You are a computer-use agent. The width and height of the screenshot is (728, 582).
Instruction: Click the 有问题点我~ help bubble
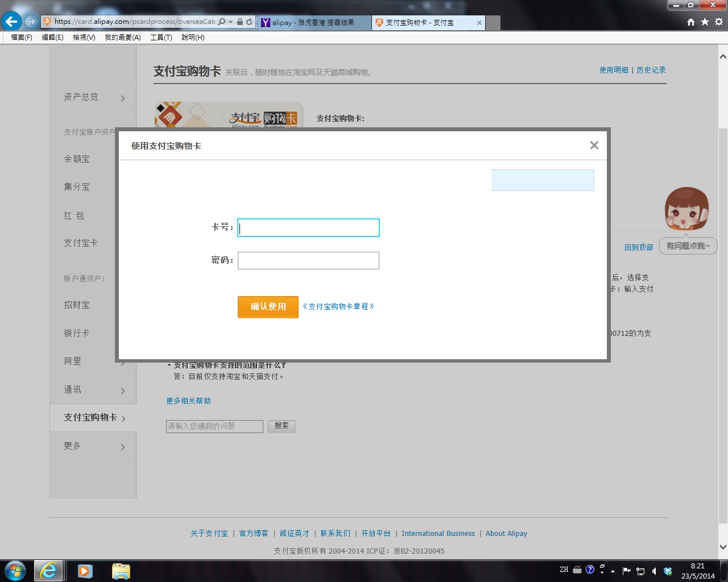click(688, 246)
